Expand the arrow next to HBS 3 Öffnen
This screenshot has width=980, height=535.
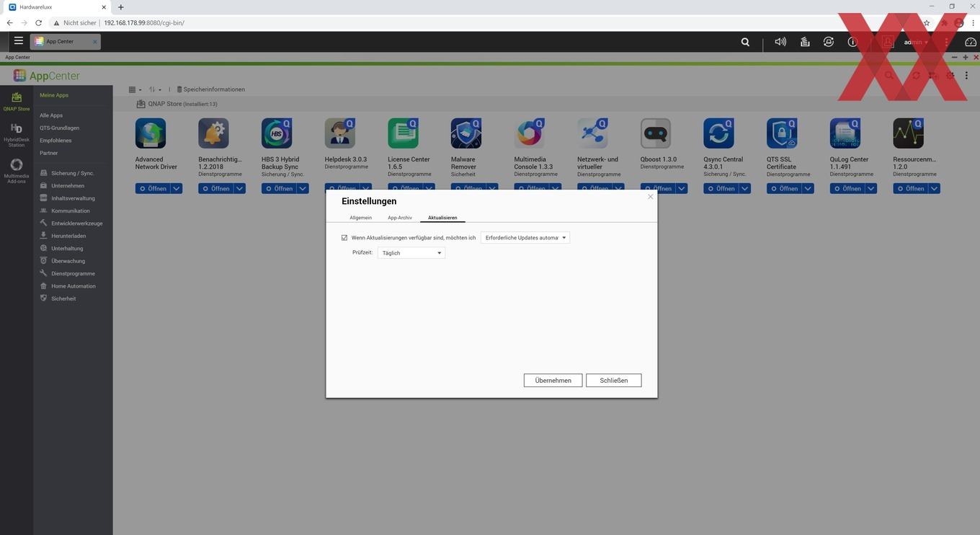click(x=303, y=188)
